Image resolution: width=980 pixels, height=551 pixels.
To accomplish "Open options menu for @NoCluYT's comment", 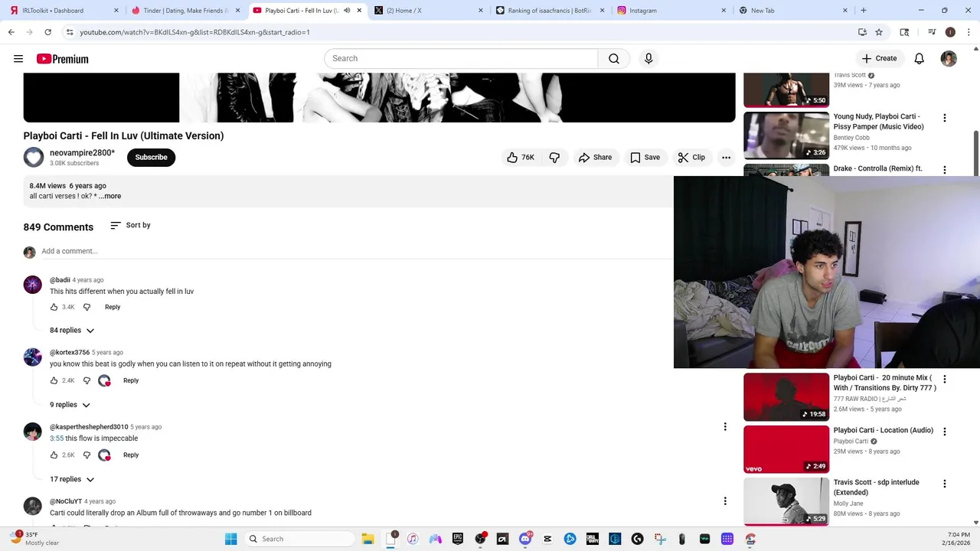I will [x=725, y=501].
